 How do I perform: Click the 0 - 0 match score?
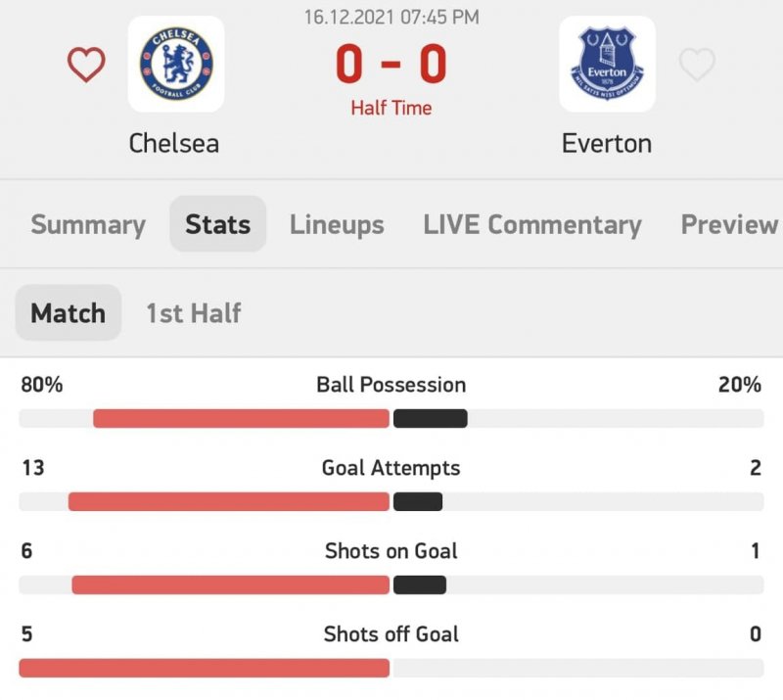(x=391, y=63)
